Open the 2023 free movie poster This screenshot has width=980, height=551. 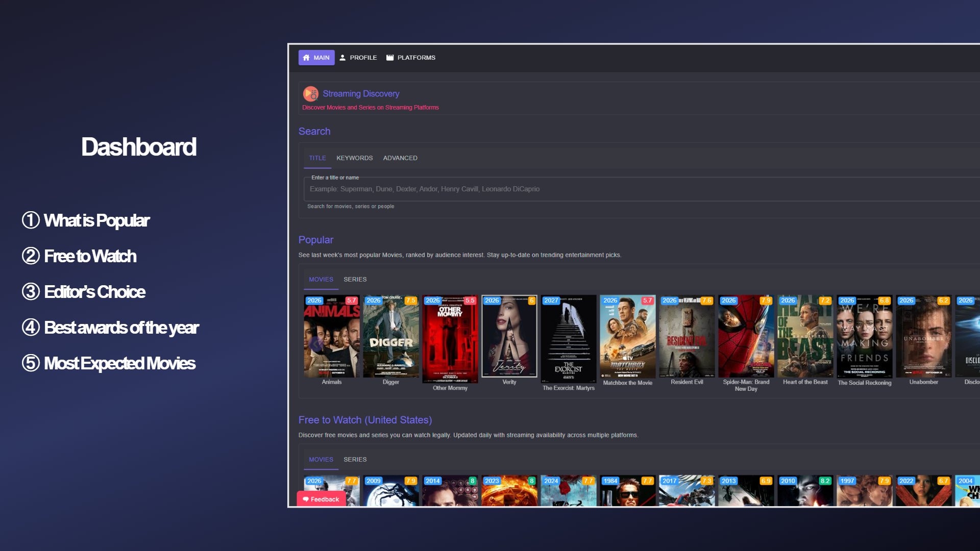point(509,491)
